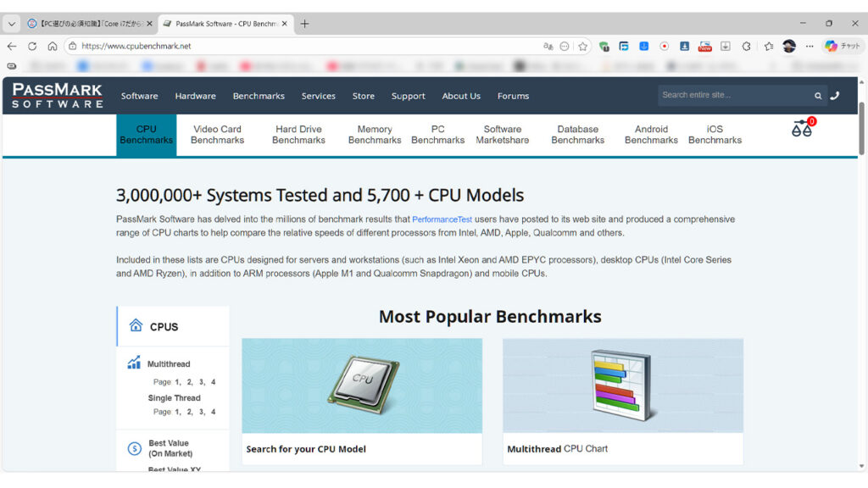Click the search magnifier icon in site header
Screen dimensions: 868x488
pos(818,96)
